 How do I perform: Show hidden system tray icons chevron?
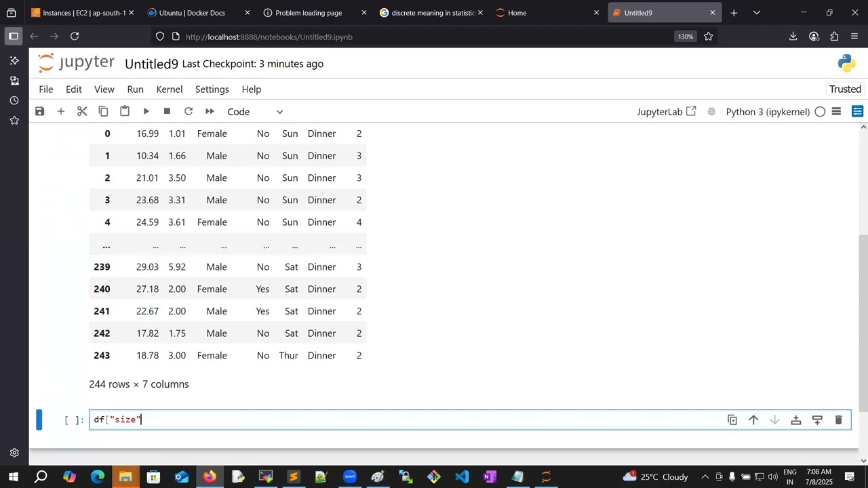pos(705,476)
